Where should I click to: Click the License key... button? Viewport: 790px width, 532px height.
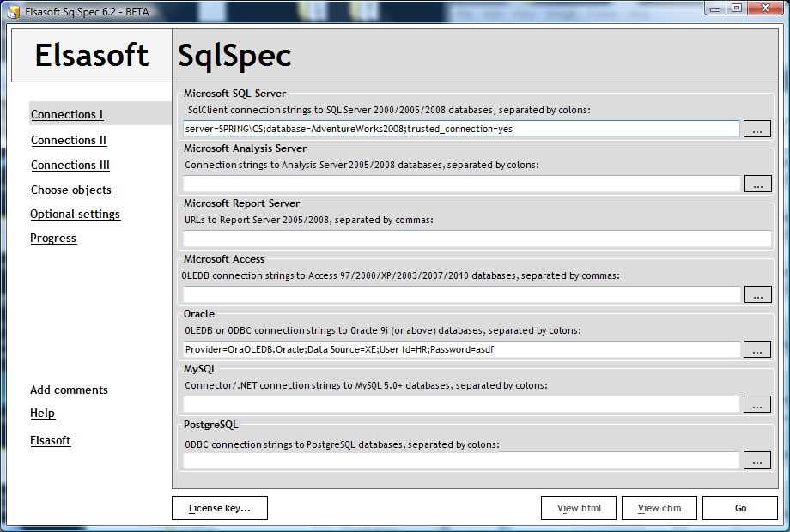click(220, 508)
